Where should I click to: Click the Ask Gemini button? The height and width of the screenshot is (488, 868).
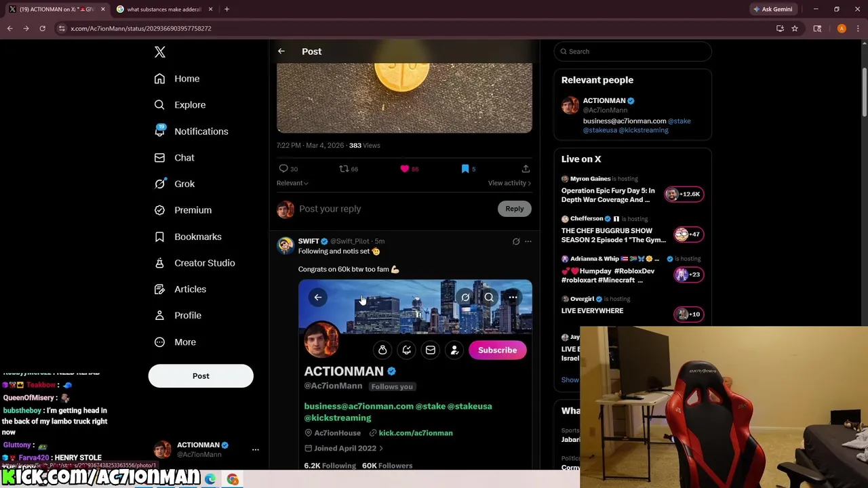[x=772, y=9]
